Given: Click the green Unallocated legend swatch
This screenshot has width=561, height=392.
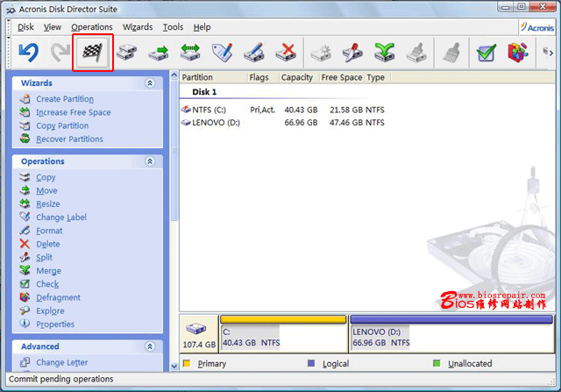Looking at the screenshot, I should pyautogui.click(x=437, y=364).
